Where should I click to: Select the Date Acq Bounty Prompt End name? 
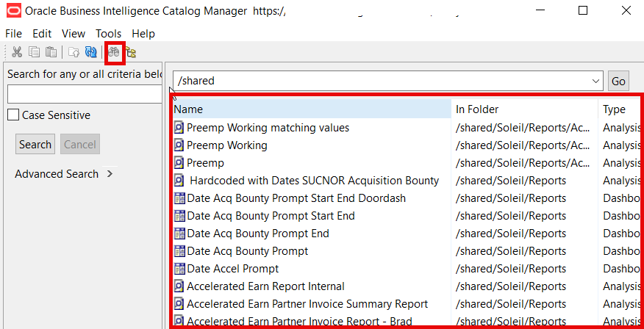click(258, 234)
